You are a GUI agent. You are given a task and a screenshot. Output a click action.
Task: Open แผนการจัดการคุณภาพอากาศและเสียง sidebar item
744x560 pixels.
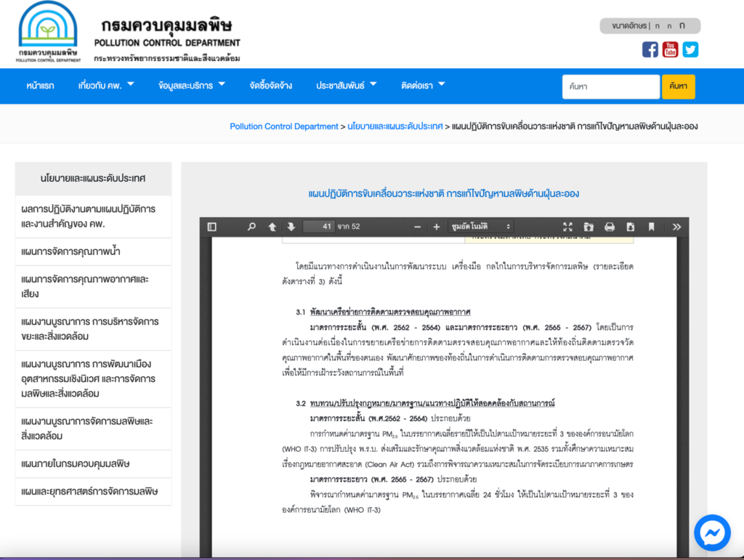[94, 287]
